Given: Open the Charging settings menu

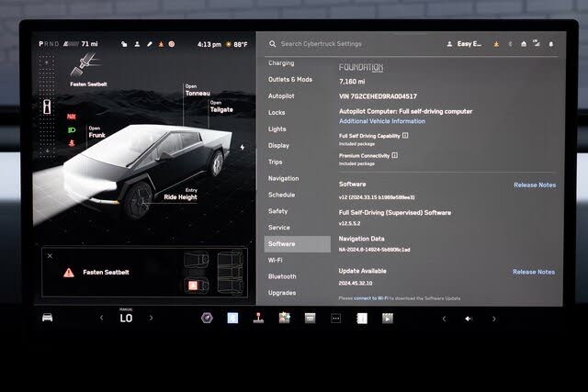Looking at the screenshot, I should pos(281,63).
